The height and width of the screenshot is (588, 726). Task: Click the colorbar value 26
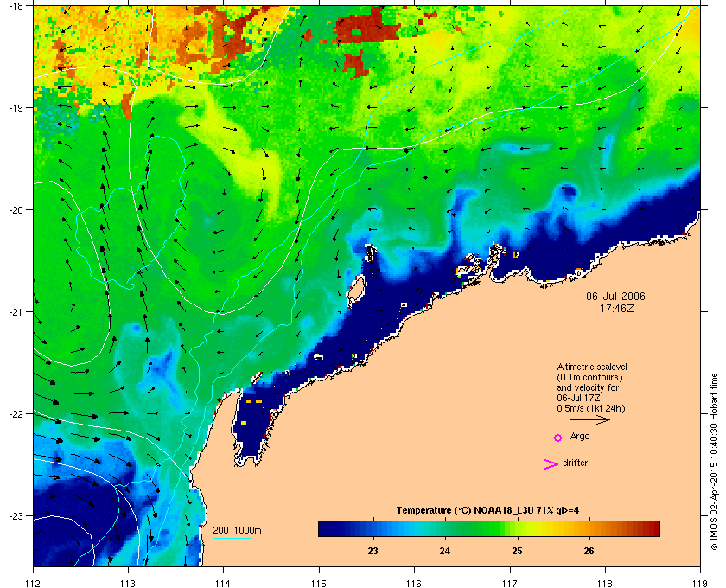click(589, 551)
